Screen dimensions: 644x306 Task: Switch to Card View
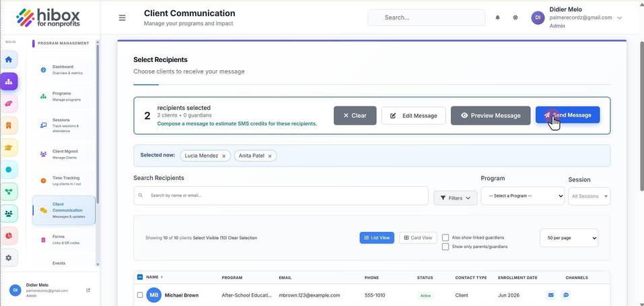point(418,238)
